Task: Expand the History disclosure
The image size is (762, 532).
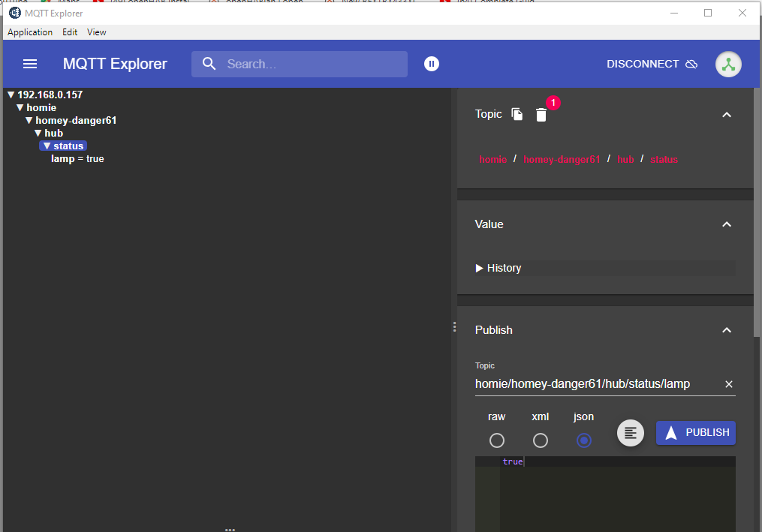Action: click(479, 268)
